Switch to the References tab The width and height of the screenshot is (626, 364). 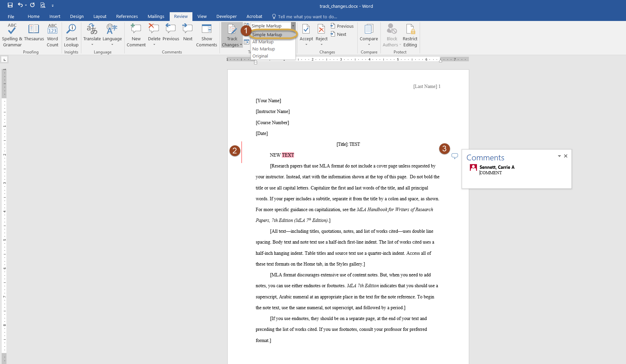click(127, 16)
